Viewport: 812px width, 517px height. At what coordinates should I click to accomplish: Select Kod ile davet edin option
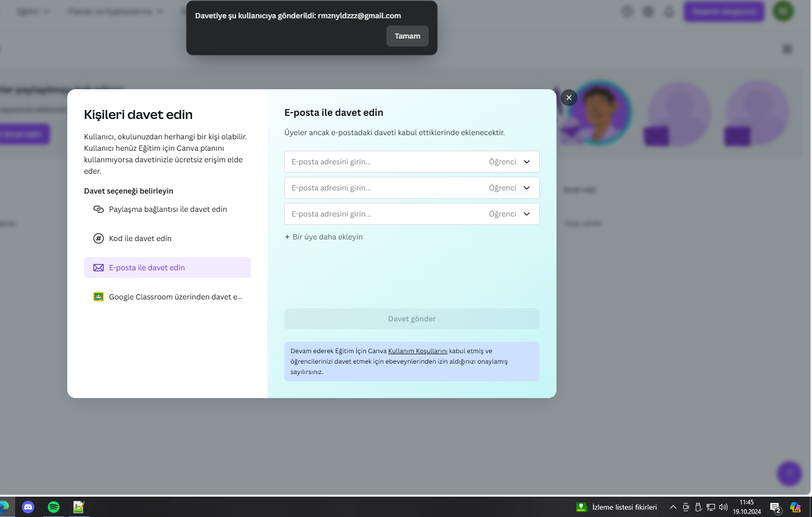(x=167, y=238)
